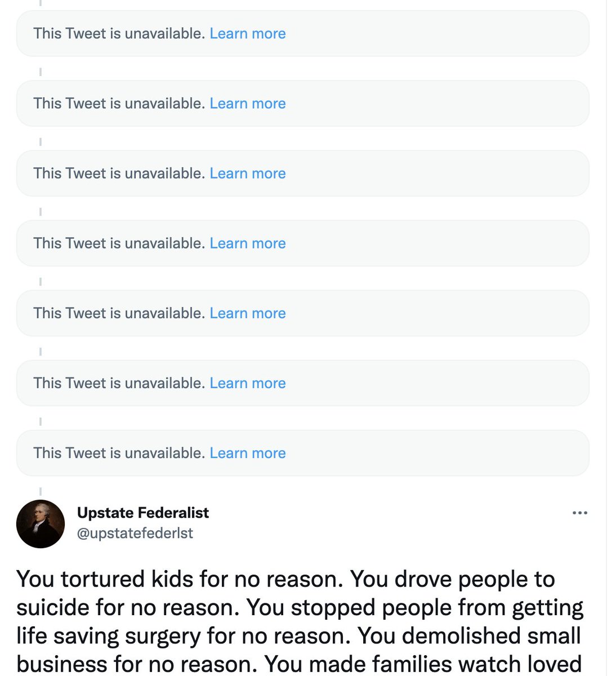The width and height of the screenshot is (616, 676).
Task: Open the tweet options three-dot menu
Action: coord(579,513)
